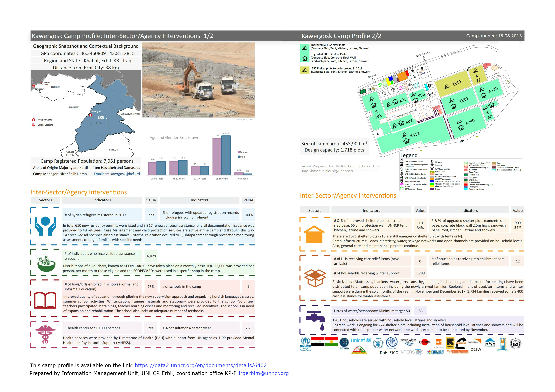Click the 18-59 Years male bar
The image size is (555, 392).
click(x=226, y=155)
